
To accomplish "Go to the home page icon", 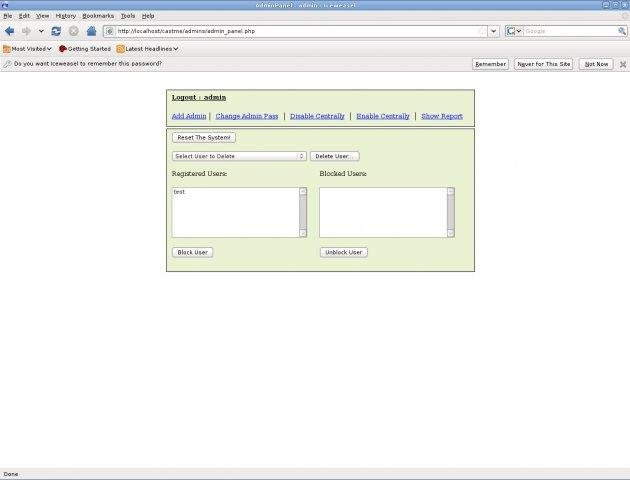I will (x=92, y=31).
